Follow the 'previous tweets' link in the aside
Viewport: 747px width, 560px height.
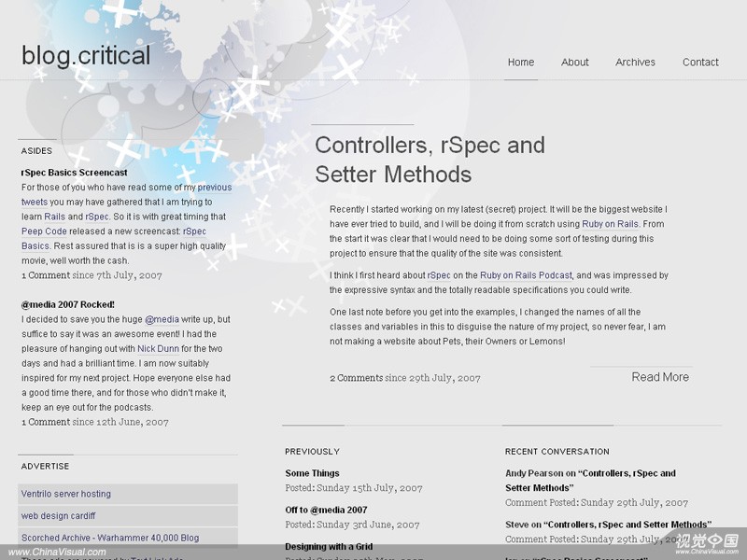coord(127,194)
